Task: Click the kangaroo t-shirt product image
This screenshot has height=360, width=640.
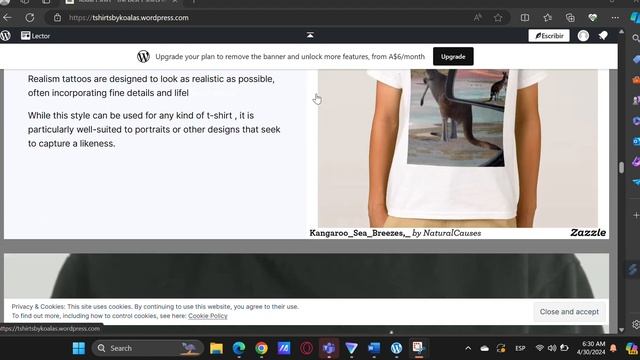Action: (x=458, y=148)
